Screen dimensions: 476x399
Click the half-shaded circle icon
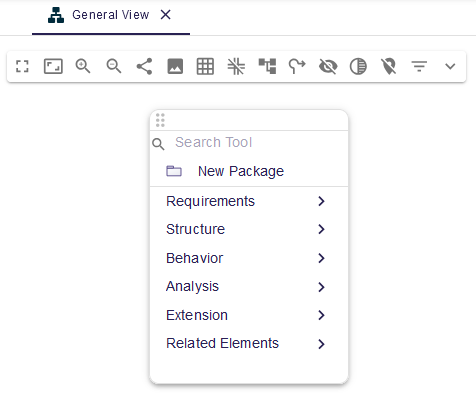358,66
